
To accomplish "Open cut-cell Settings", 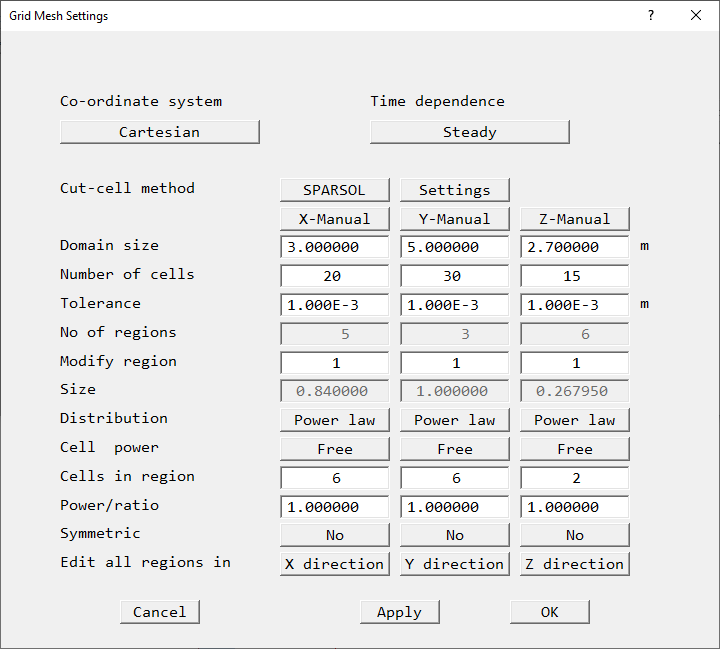I will click(x=454, y=190).
